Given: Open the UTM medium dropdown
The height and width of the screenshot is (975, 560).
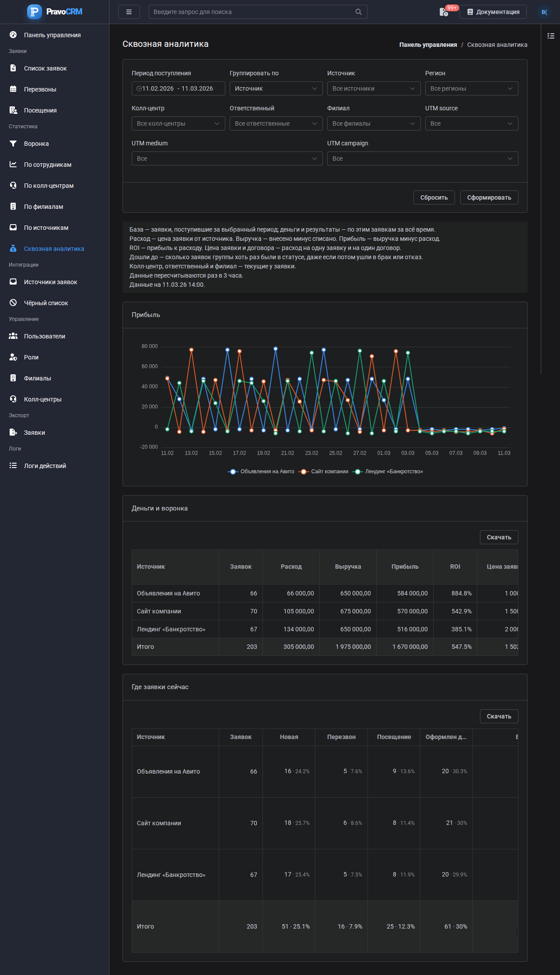Looking at the screenshot, I should point(227,158).
